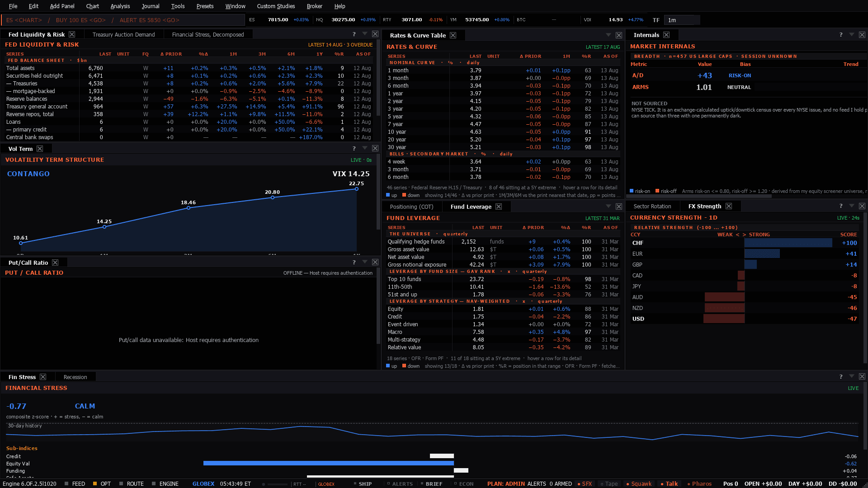Open the Internals panel dropdown arrow

[x=852, y=34]
